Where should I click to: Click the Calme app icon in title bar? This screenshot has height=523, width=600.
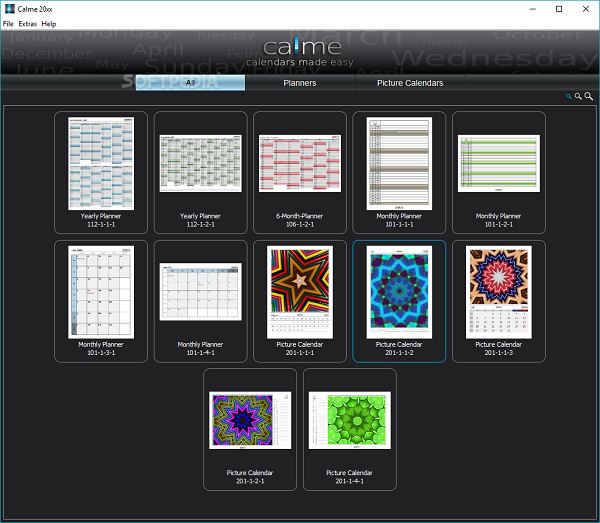click(8, 8)
